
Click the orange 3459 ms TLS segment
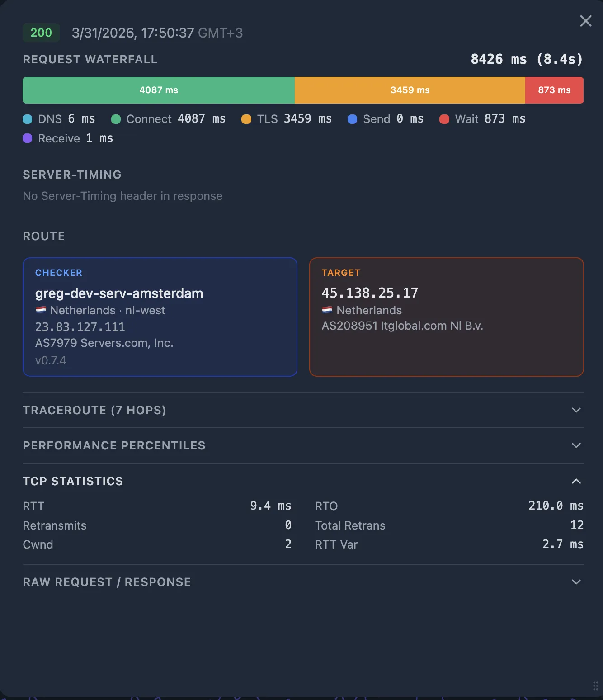[410, 90]
